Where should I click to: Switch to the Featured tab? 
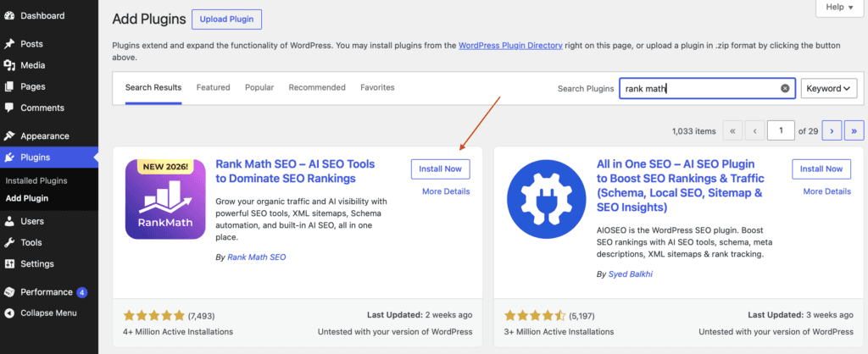tap(213, 87)
